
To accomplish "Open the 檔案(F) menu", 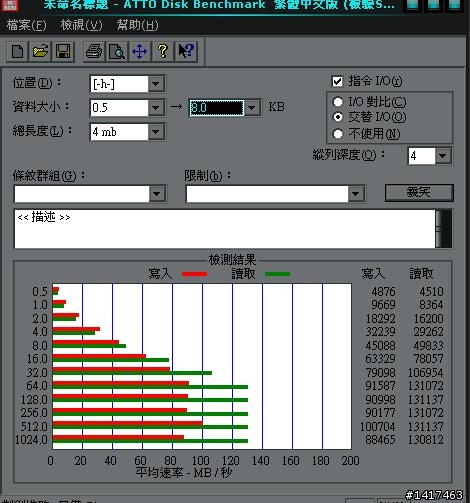I will (x=26, y=25).
